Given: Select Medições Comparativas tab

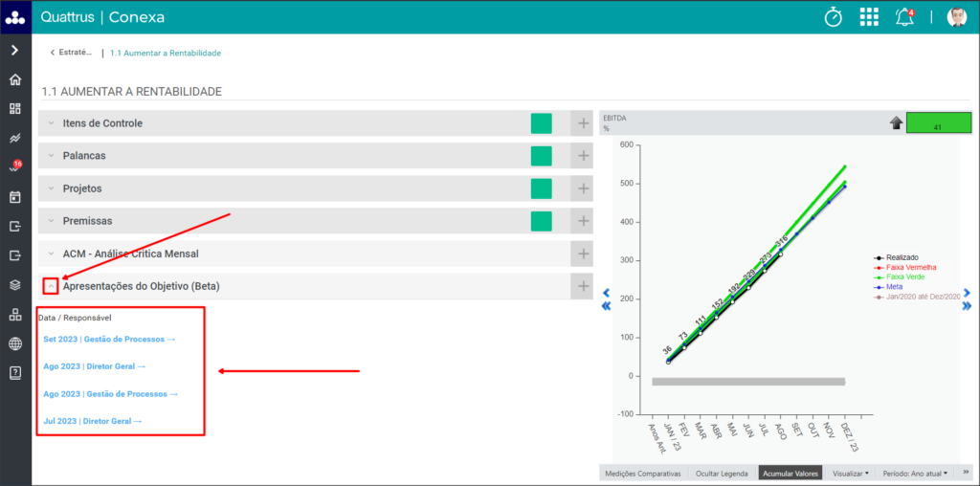Looking at the screenshot, I should click(x=642, y=474).
